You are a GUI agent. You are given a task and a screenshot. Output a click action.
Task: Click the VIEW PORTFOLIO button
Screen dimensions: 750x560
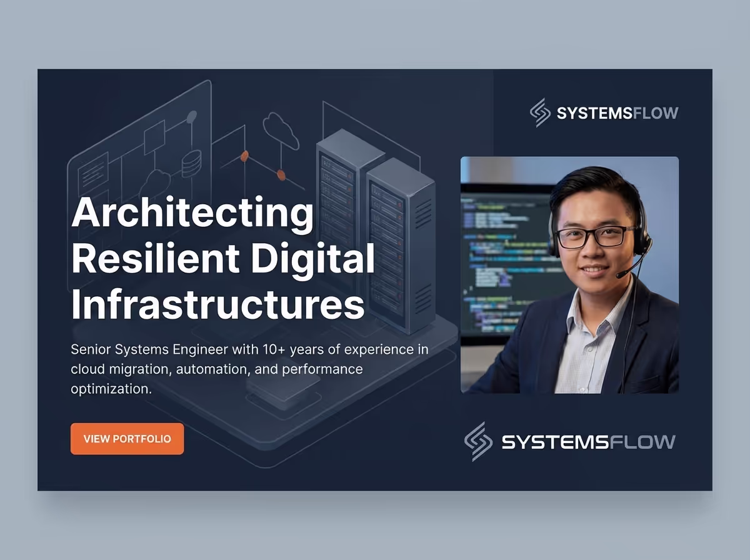[x=127, y=439]
